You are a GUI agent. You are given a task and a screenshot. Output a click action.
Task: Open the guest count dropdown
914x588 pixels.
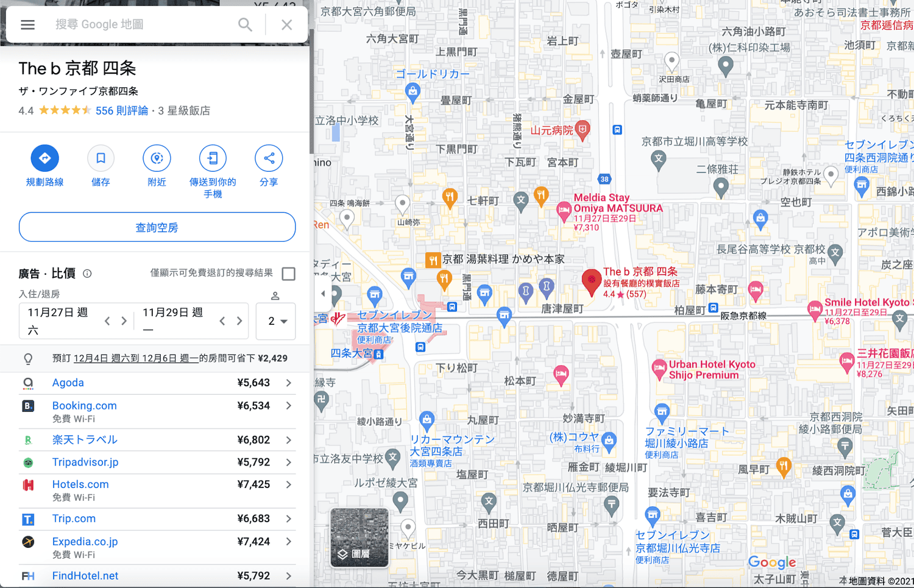tap(276, 321)
